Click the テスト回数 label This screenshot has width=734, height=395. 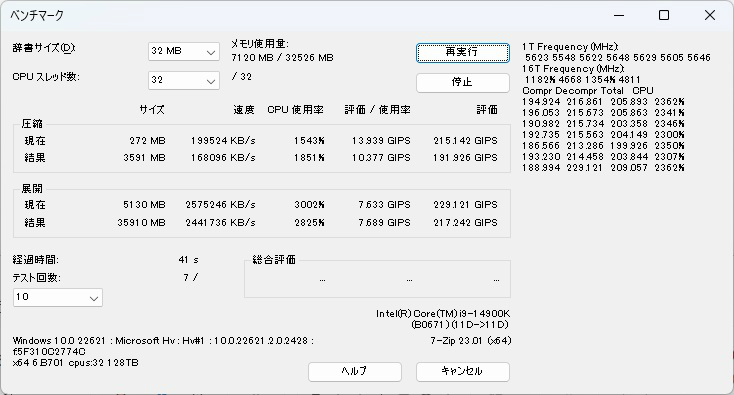[37, 278]
